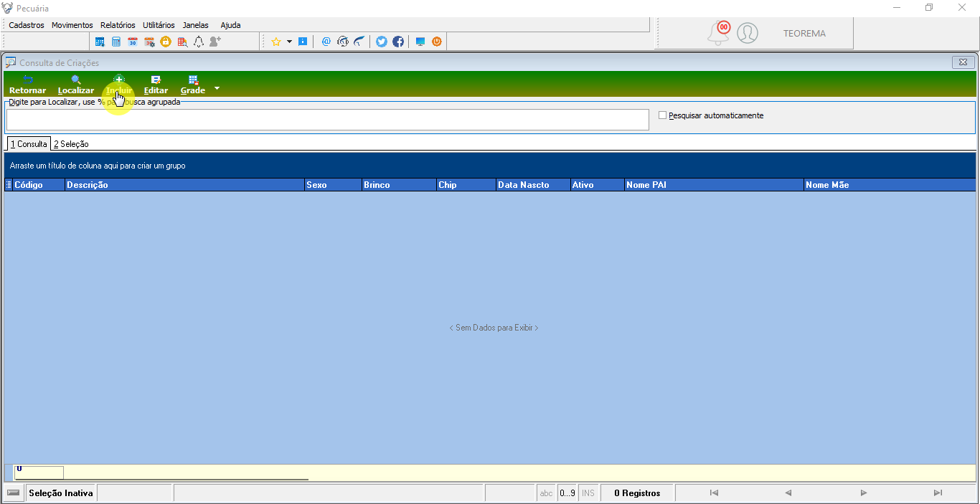Click the blue info square icon
Screen dimensions: 980x504
[303, 42]
